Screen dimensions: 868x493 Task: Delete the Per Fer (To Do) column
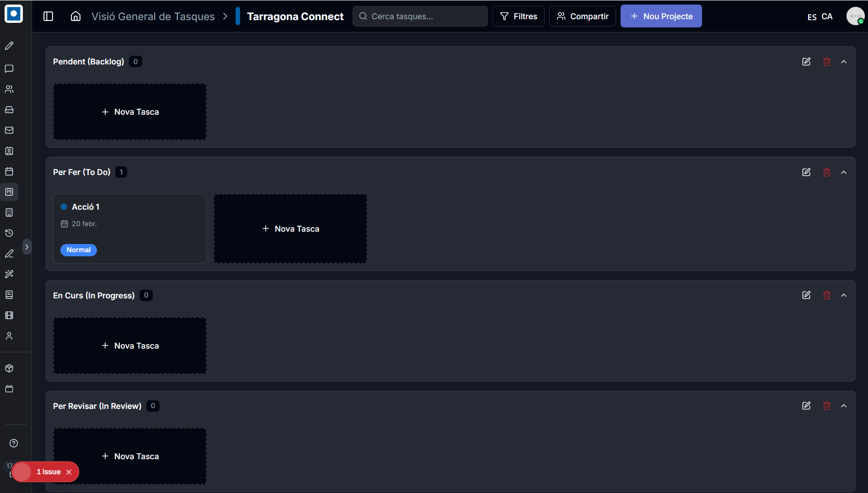pyautogui.click(x=827, y=172)
